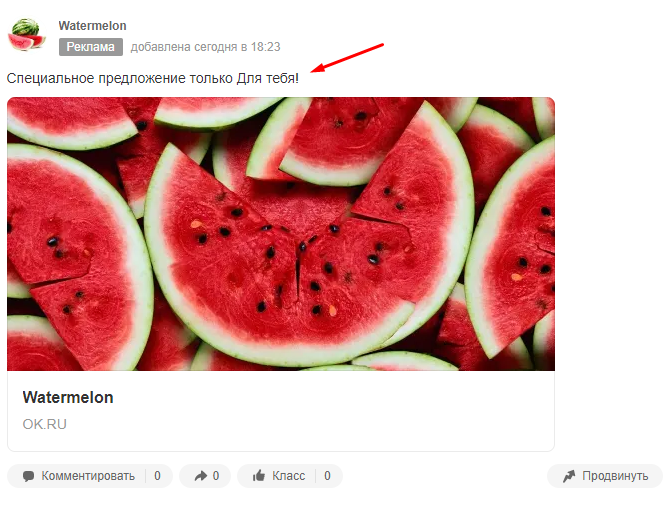
Task: Click the Продвинуть promote arrow icon
Action: pos(569,476)
